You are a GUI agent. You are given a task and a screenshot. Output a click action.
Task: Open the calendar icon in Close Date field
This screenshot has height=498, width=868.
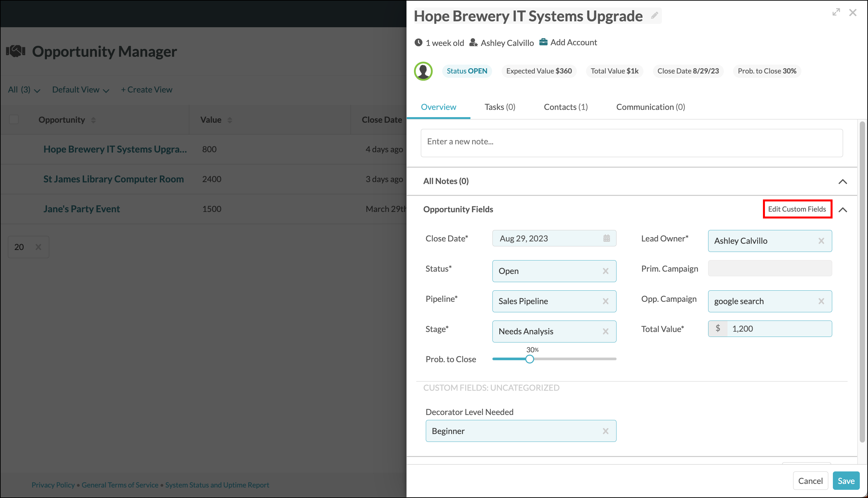coord(606,239)
